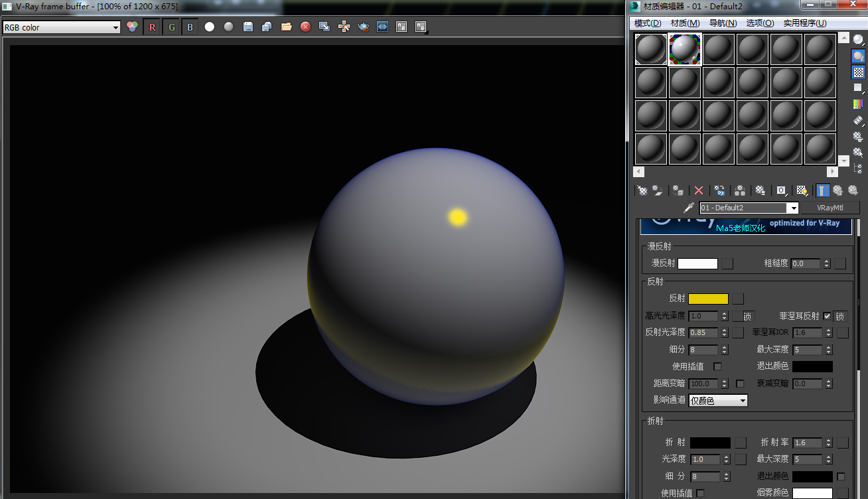The width and height of the screenshot is (868, 499).
Task: Change sample type sphere icon
Action: pos(858,40)
